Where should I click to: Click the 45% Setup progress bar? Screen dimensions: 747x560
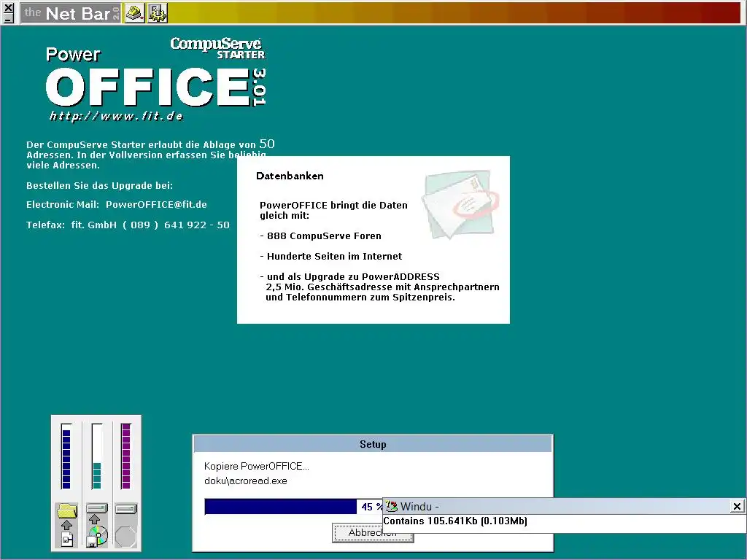pos(293,507)
